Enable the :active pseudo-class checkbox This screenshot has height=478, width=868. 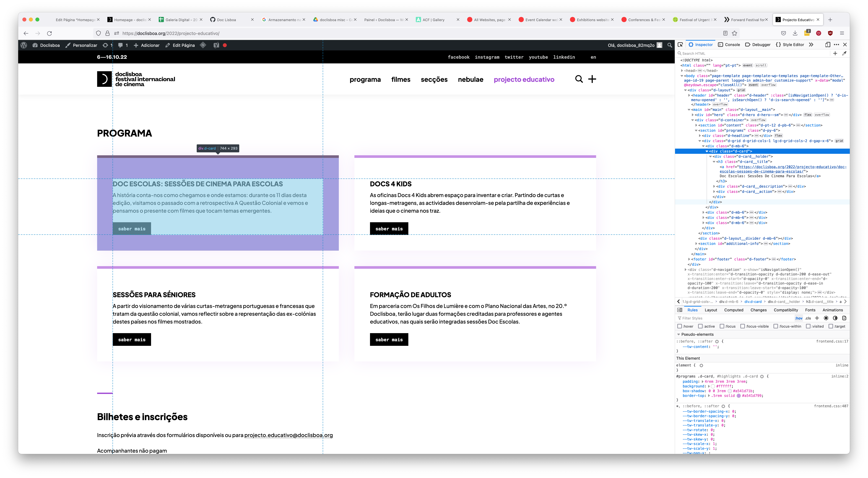click(701, 326)
